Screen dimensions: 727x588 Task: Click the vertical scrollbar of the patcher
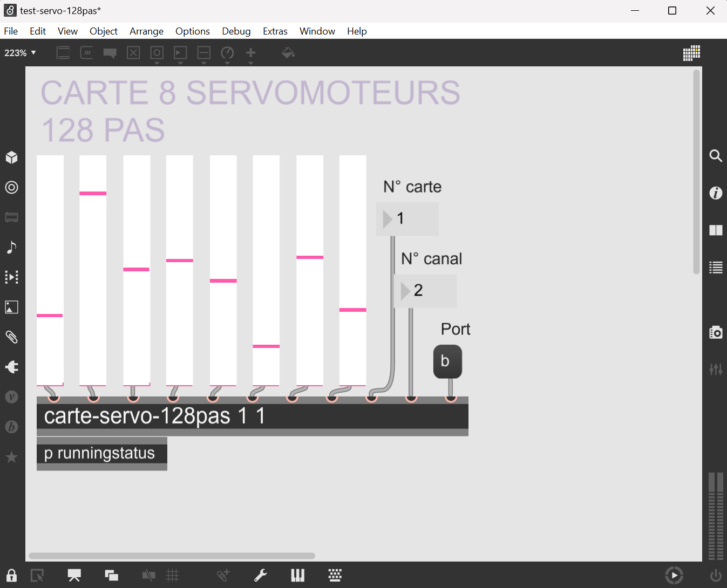697,172
